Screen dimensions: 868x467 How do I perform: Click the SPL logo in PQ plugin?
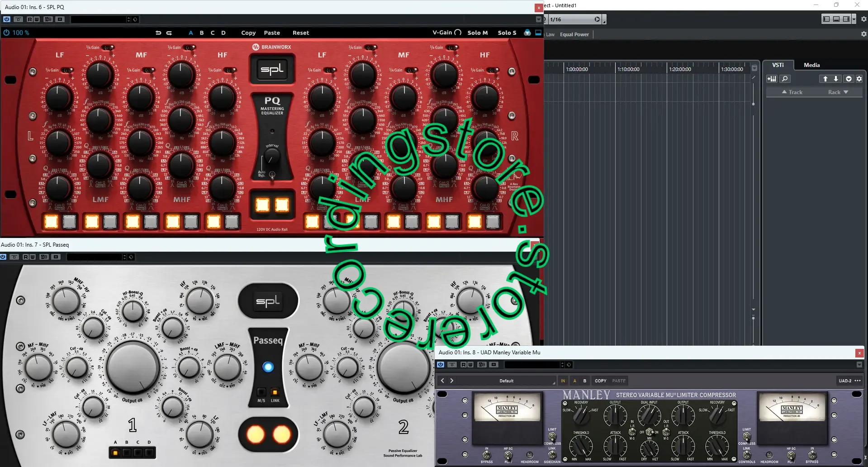point(272,69)
